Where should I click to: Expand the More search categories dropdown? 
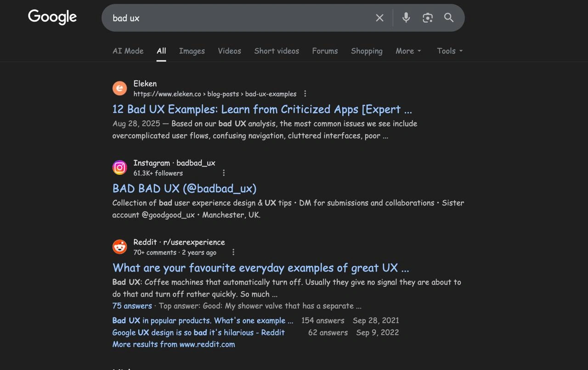pos(408,51)
